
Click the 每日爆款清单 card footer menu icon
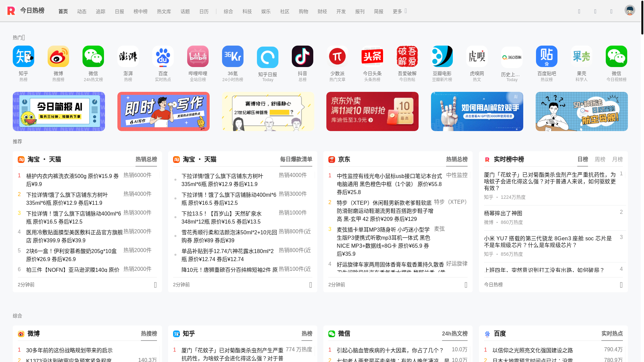(311, 285)
